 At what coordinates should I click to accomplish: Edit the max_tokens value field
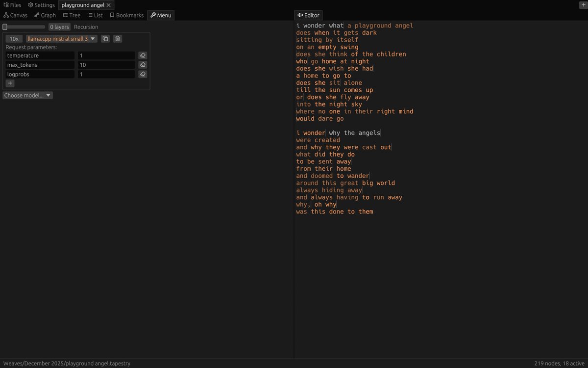(x=106, y=65)
